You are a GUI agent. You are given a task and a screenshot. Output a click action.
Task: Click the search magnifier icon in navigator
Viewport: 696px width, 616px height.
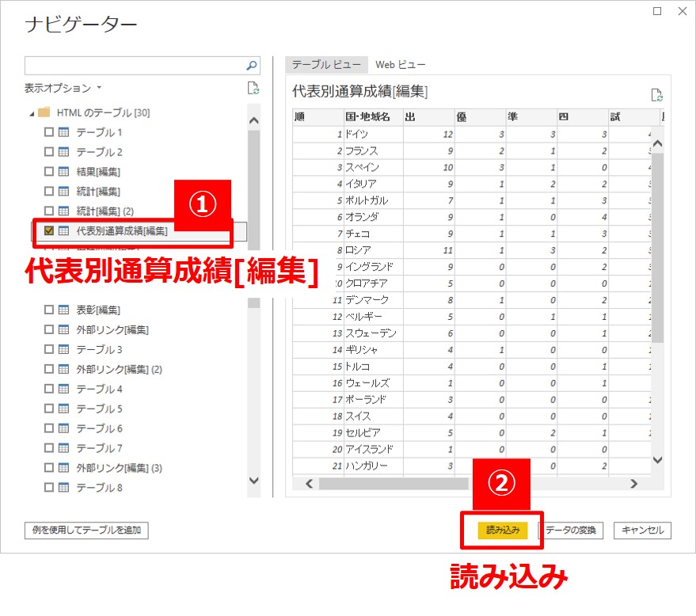(x=252, y=66)
